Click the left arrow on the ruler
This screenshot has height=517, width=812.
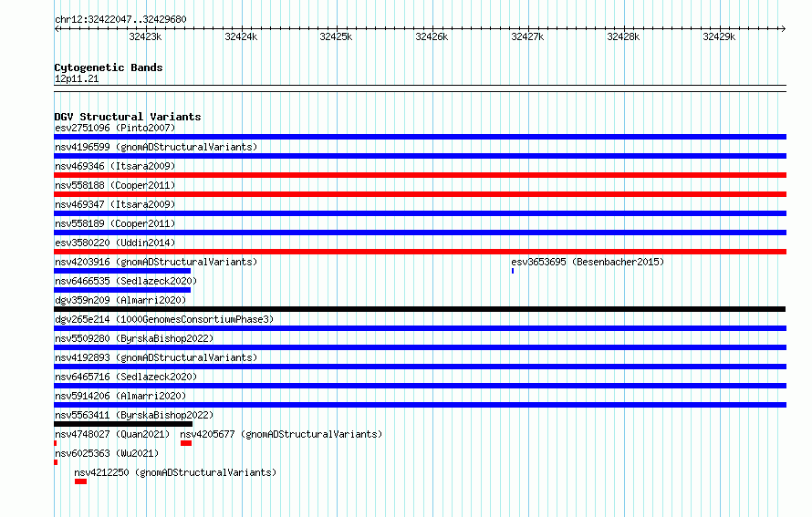[57, 28]
